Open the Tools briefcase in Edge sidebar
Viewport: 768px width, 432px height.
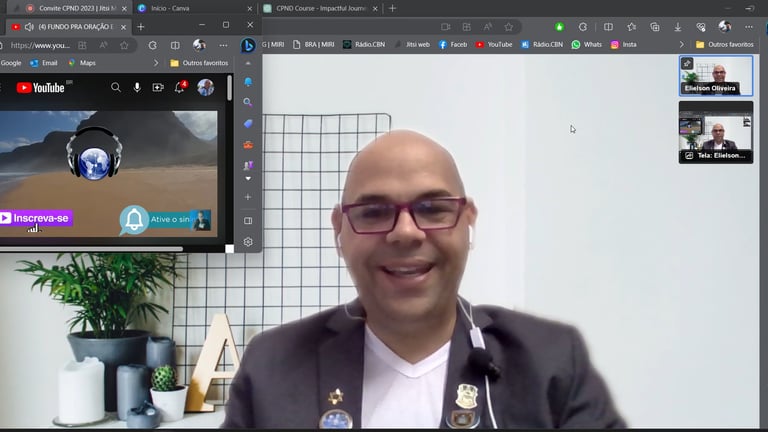[x=248, y=145]
